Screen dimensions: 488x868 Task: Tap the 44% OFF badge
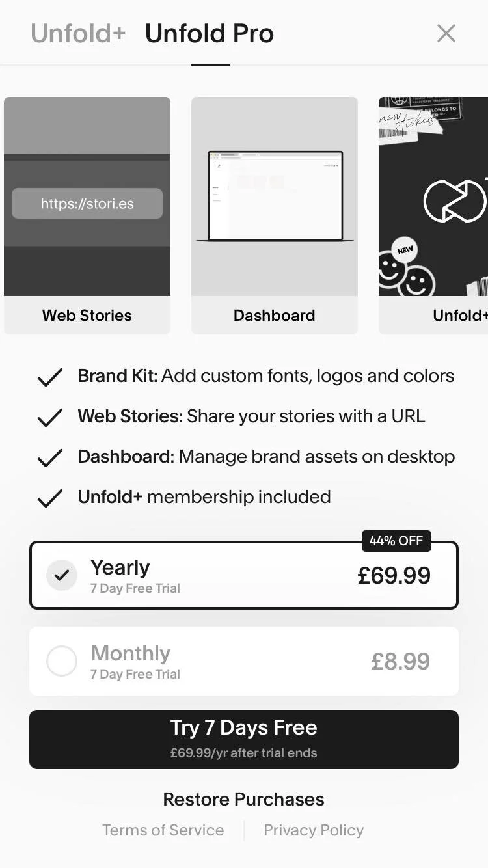[396, 541]
